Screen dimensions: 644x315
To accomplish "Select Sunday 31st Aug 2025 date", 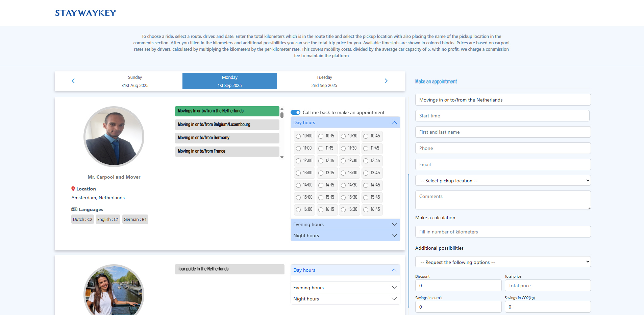I will pyautogui.click(x=135, y=81).
